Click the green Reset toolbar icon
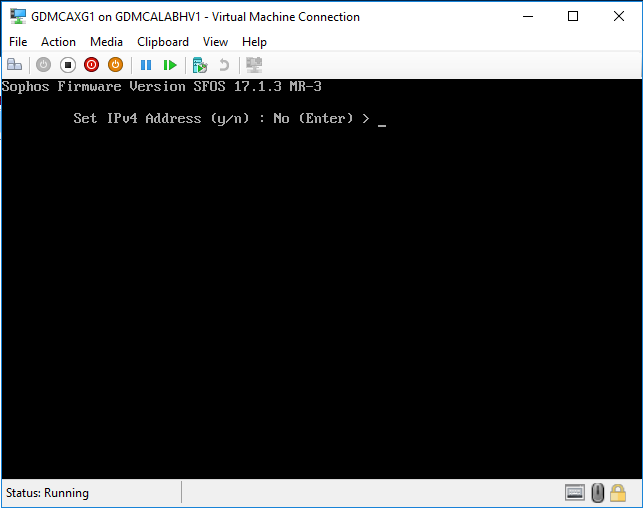The width and height of the screenshot is (643, 508). pos(170,65)
